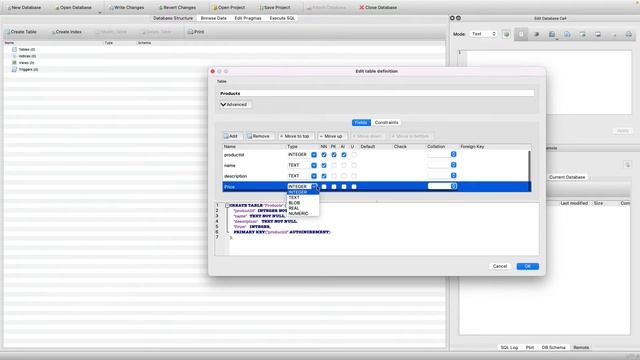
Task: Open type dropdown for description field
Action: [314, 176]
